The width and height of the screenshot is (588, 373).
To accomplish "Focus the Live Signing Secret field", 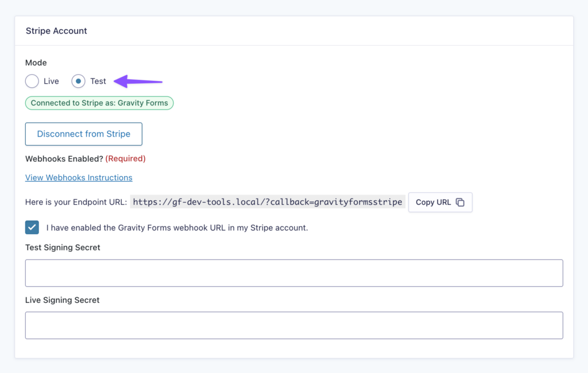I will (x=294, y=325).
